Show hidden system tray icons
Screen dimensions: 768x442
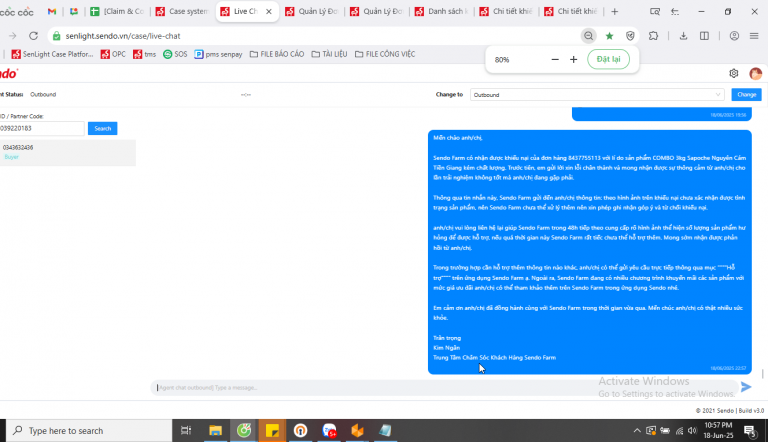point(637,431)
